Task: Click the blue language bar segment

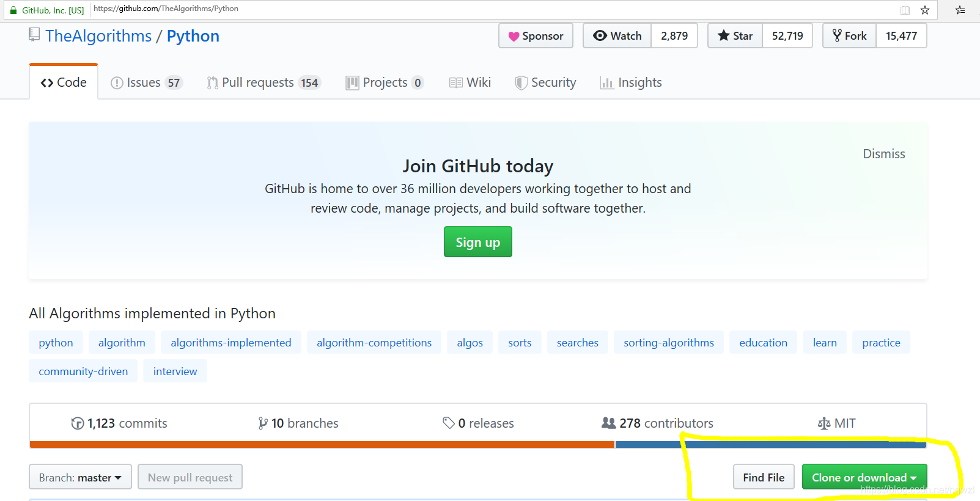Action: click(770, 445)
